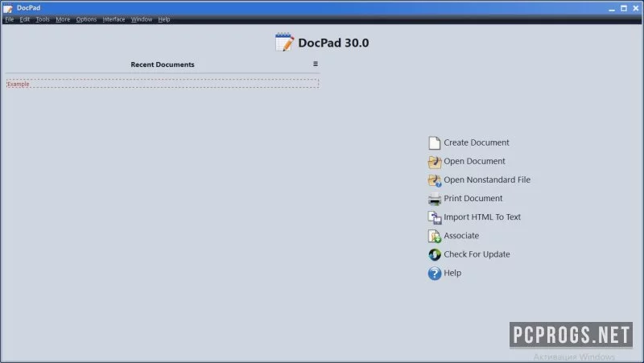Close the DocPad window
Viewport: 644px width, 363px height.
636,8
